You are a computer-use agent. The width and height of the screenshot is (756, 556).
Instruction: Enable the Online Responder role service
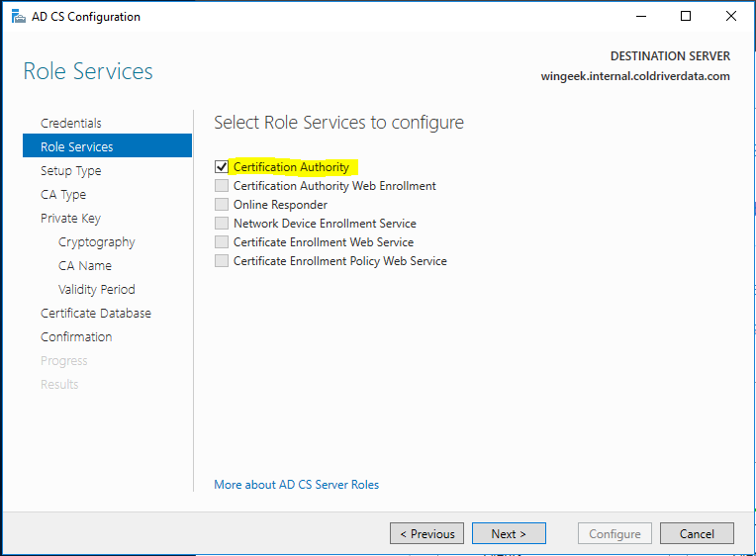pyautogui.click(x=222, y=205)
